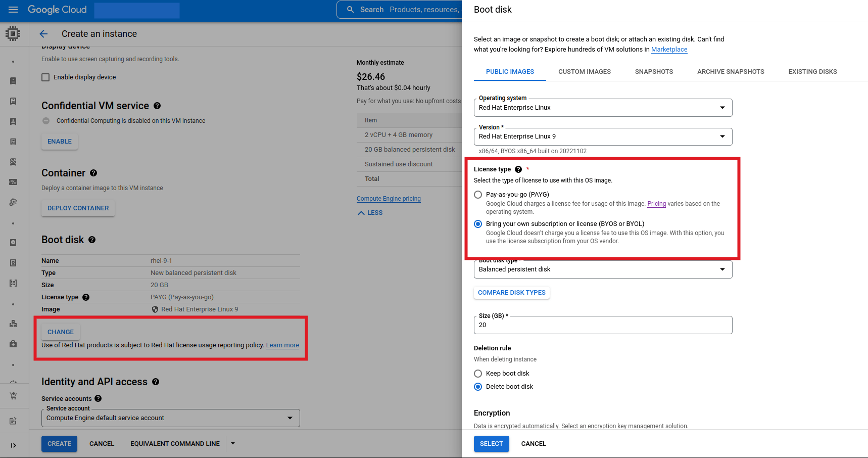The width and height of the screenshot is (868, 458).
Task: Click the Compute Engine chip icon
Action: [x=14, y=33]
